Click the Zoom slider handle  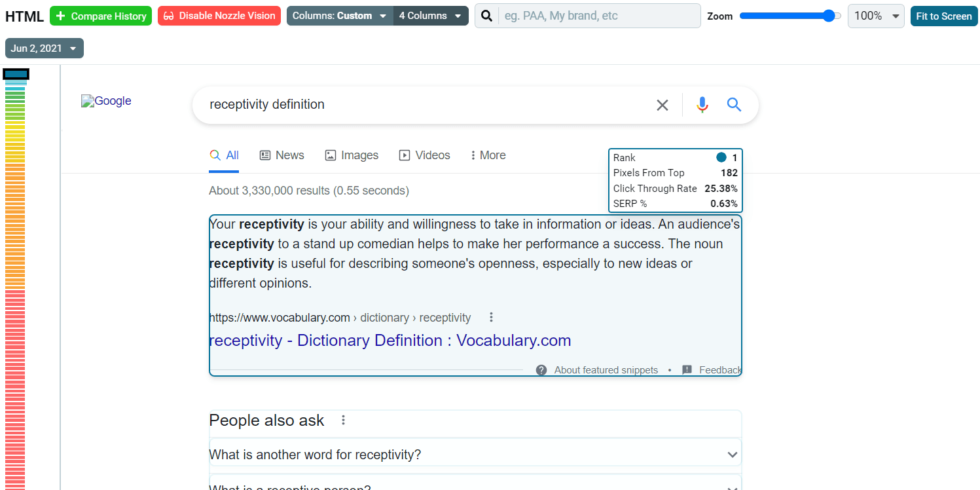829,16
